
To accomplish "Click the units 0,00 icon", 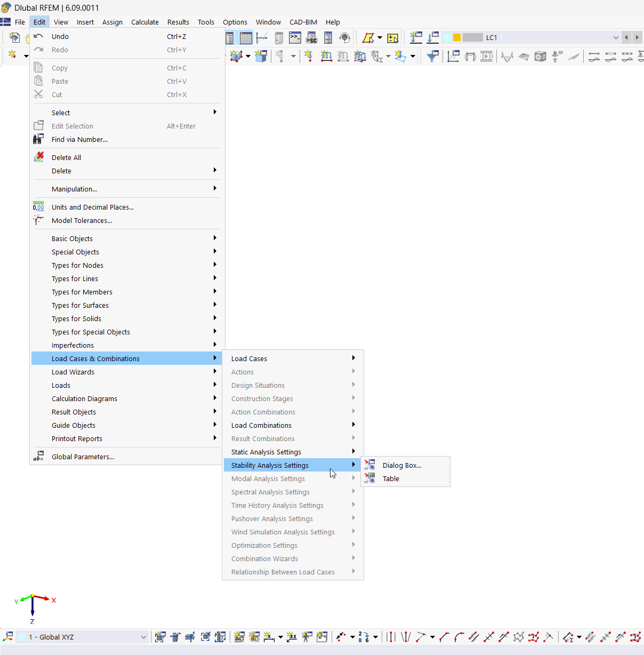I will 38,206.
